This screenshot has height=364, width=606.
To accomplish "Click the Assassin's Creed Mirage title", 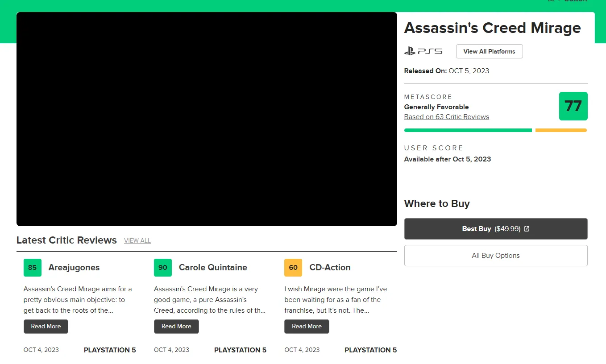I will [x=493, y=28].
